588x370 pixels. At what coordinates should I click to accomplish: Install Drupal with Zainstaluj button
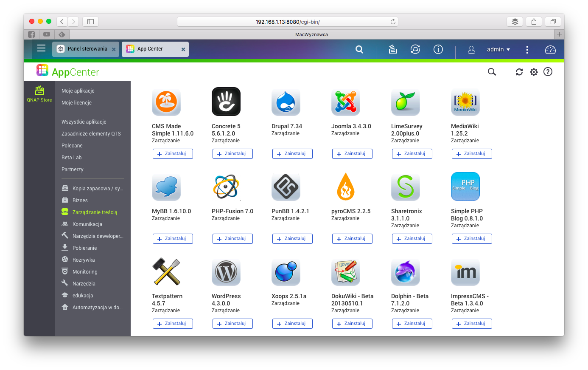coord(292,154)
